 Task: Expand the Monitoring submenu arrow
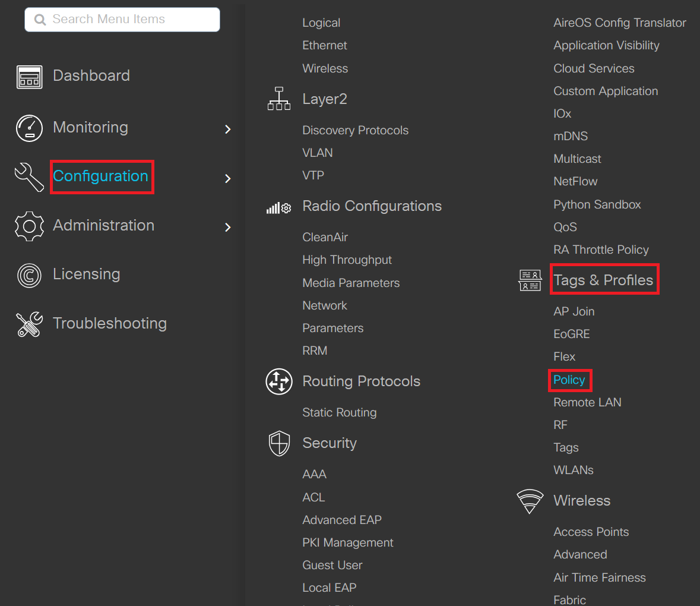pyautogui.click(x=228, y=129)
